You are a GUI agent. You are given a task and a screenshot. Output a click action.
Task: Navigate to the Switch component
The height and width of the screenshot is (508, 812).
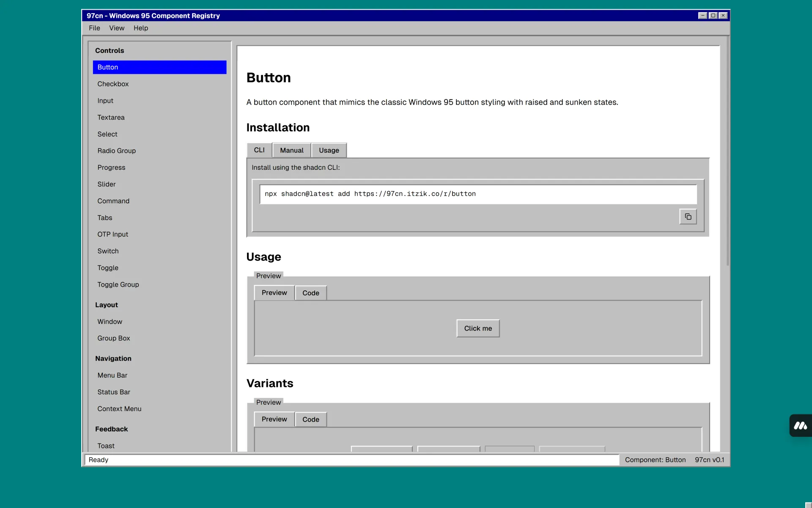pos(108,251)
